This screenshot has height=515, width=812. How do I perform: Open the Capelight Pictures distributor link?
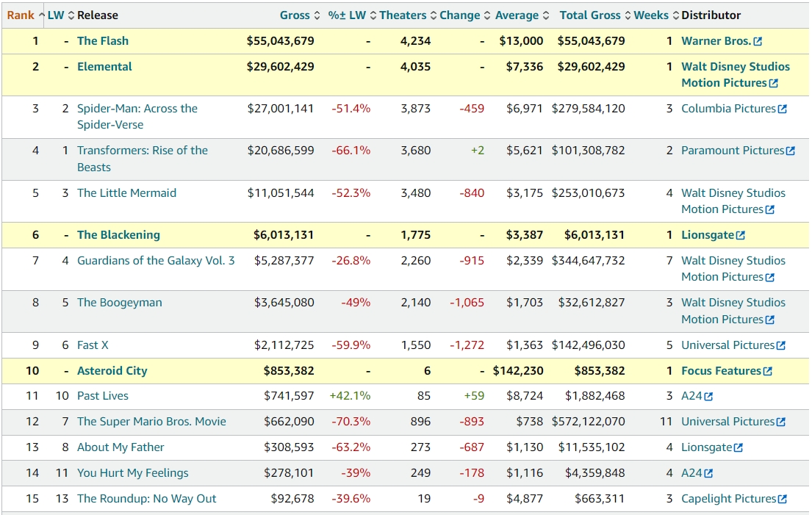(x=729, y=499)
